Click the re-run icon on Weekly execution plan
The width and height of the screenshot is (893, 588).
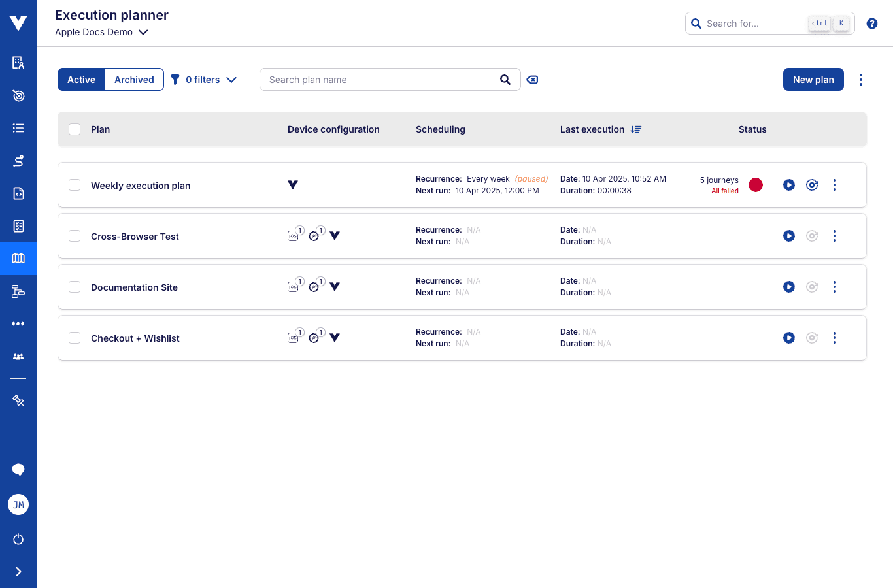812,185
